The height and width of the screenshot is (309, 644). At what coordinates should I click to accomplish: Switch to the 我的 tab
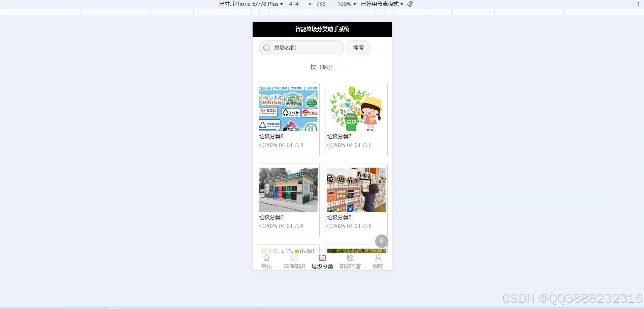378,261
